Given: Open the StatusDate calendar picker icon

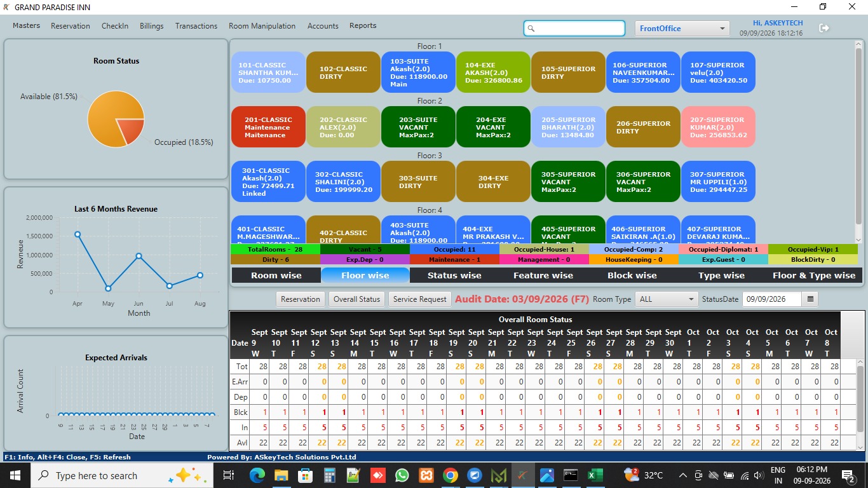Looking at the screenshot, I should click(810, 299).
